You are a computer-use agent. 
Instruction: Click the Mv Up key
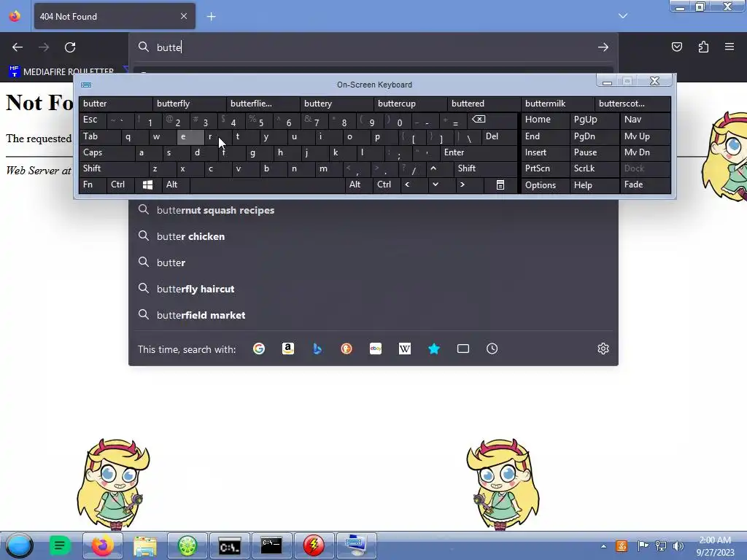click(x=646, y=136)
